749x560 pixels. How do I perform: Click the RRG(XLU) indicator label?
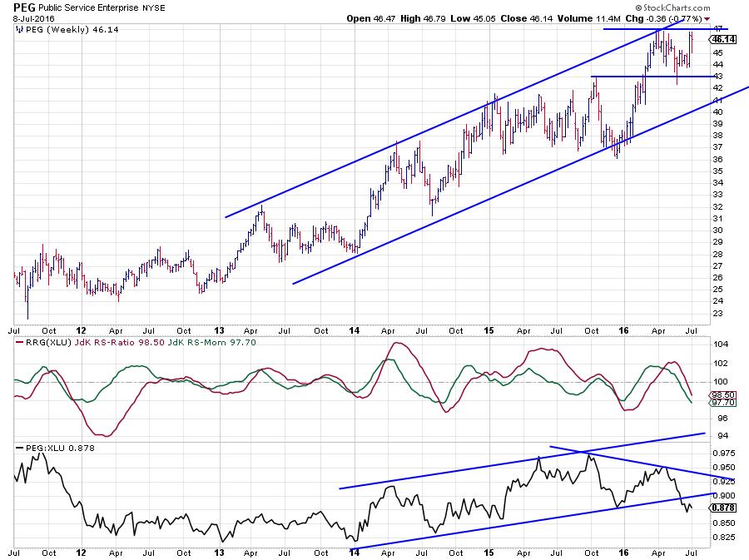tap(48, 342)
